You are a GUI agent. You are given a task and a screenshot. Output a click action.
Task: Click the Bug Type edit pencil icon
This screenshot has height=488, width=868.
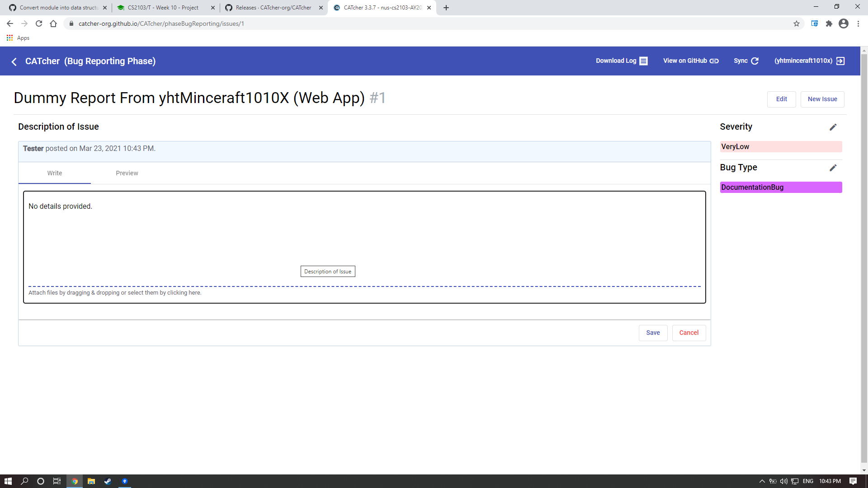[x=833, y=168]
